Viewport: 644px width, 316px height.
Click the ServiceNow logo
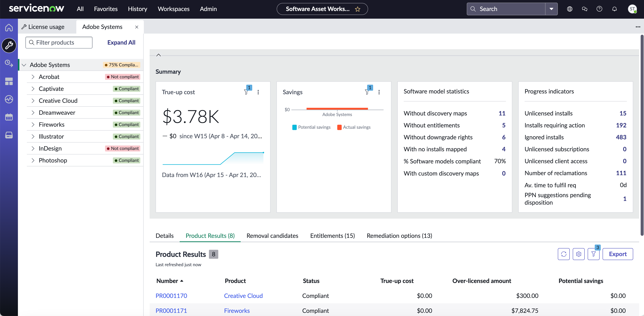tap(37, 9)
